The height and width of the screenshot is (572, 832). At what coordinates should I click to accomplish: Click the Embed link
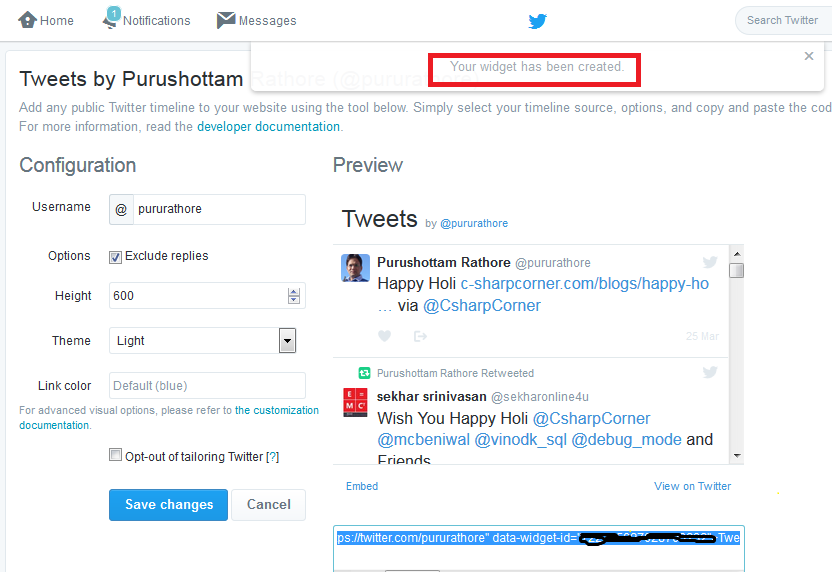[362, 486]
